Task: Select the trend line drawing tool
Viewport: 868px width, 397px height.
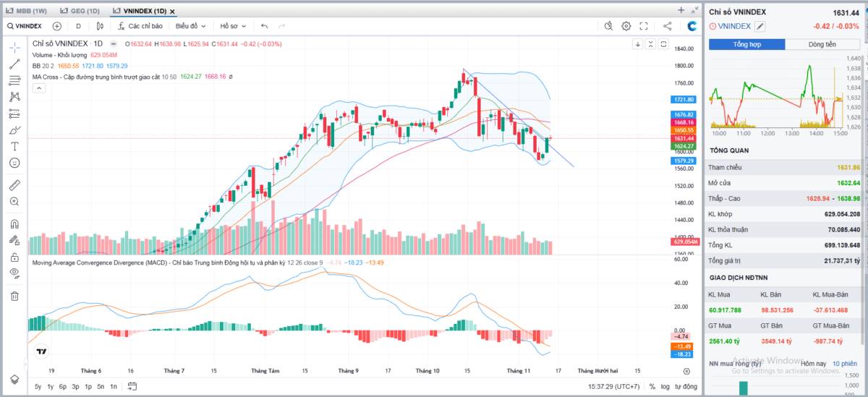Action: pos(14,64)
